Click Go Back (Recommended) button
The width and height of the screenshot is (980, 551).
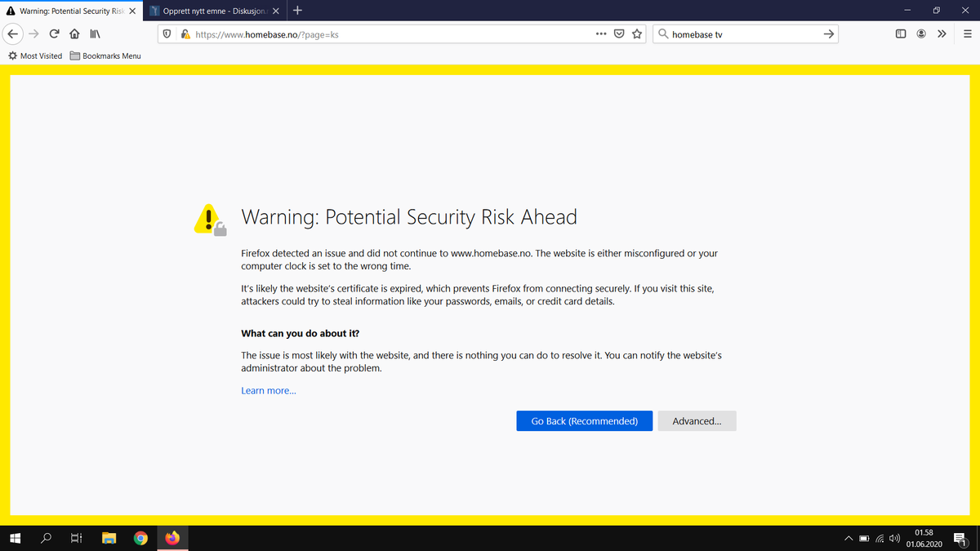coord(585,421)
